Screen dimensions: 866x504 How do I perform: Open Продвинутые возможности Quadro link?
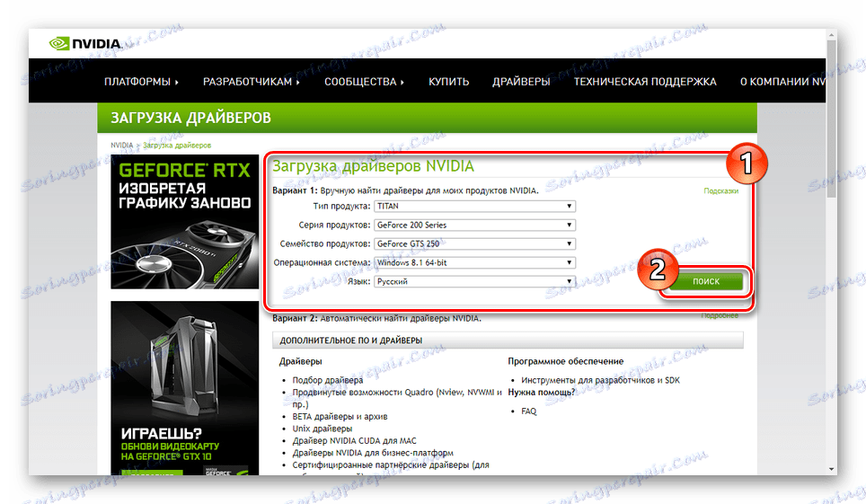coord(396,398)
